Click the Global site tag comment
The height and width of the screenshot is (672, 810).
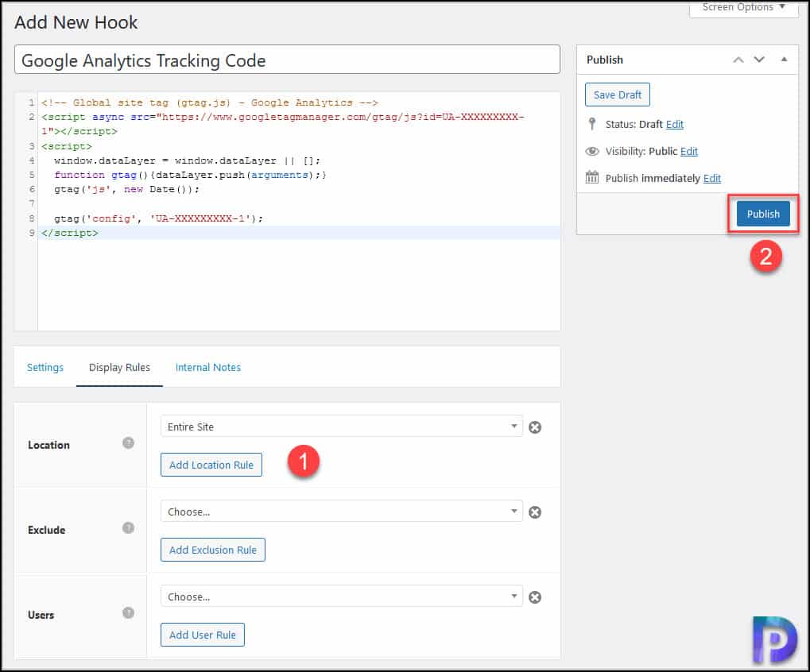pyautogui.click(x=209, y=102)
